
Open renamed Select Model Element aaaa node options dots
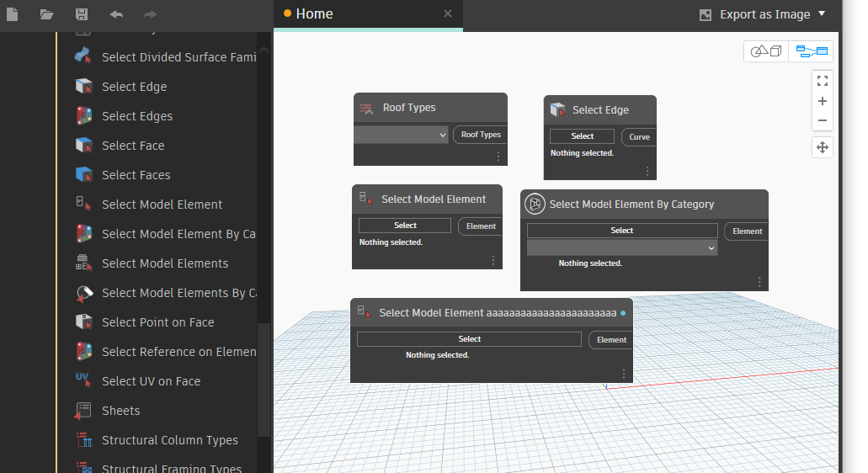[623, 374]
